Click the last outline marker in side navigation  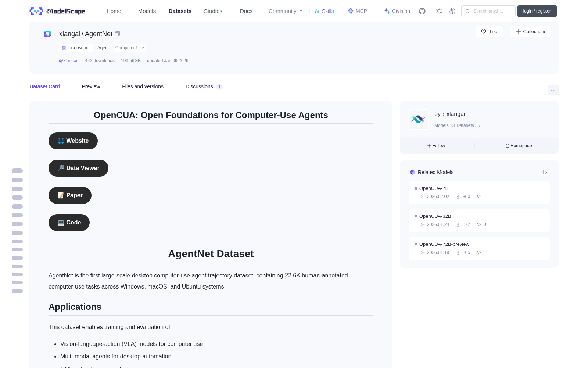(x=17, y=291)
